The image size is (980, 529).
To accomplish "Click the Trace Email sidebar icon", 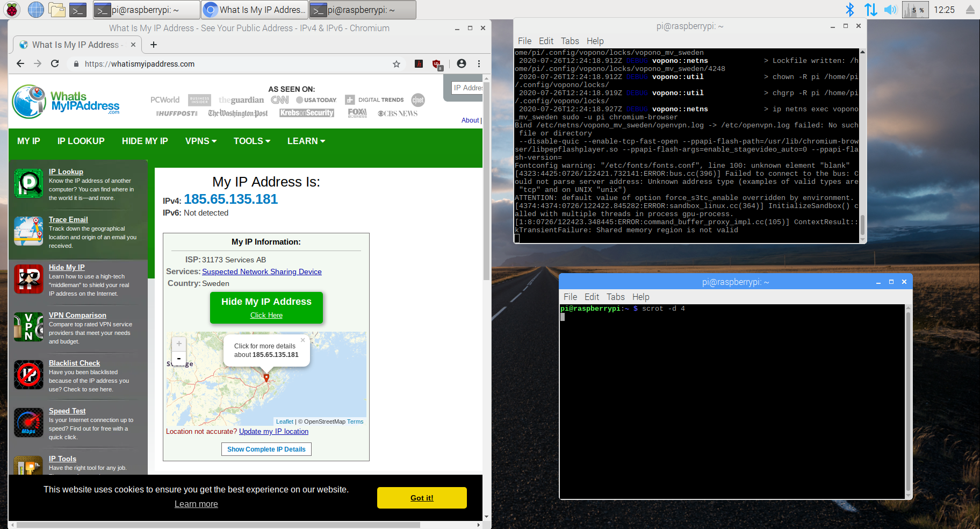I will click(x=28, y=231).
